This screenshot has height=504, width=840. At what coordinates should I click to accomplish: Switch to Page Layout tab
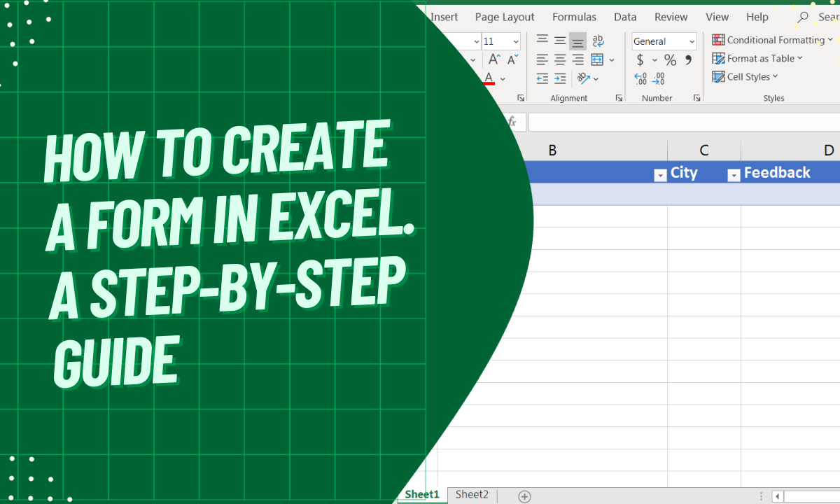[x=505, y=17]
